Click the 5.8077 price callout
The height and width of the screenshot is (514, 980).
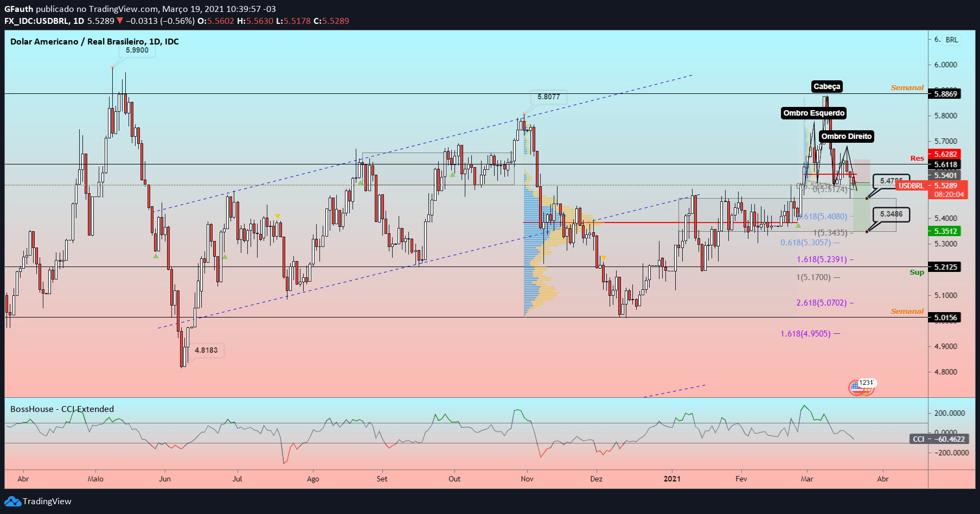coord(548,97)
